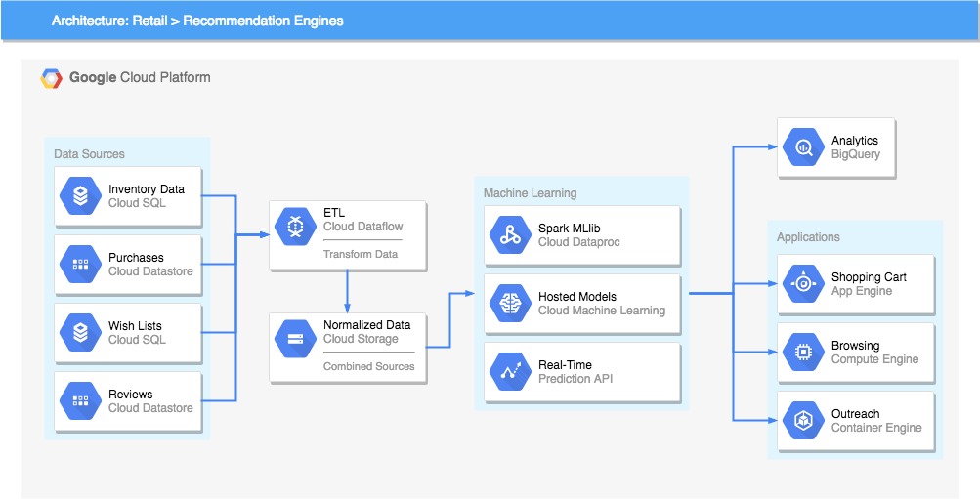The height and width of the screenshot is (499, 980).
Task: Select the 'Cloud Dataproc' subtitle
Action: click(x=579, y=242)
